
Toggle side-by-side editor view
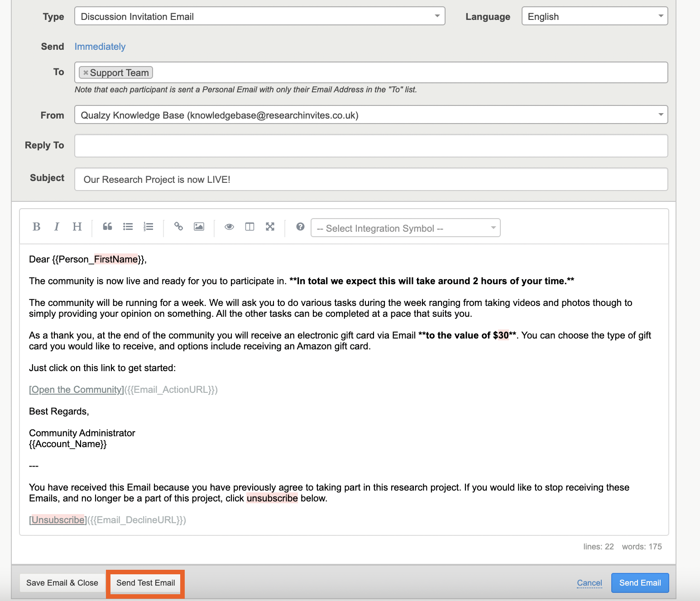point(249,227)
